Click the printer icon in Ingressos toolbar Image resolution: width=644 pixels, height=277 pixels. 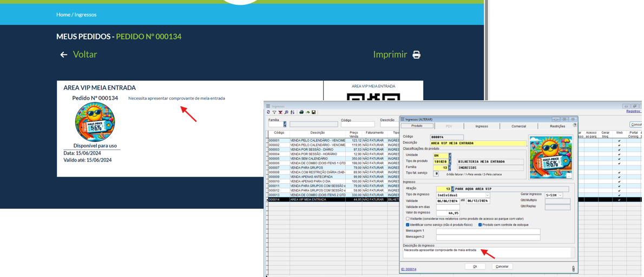click(x=301, y=112)
